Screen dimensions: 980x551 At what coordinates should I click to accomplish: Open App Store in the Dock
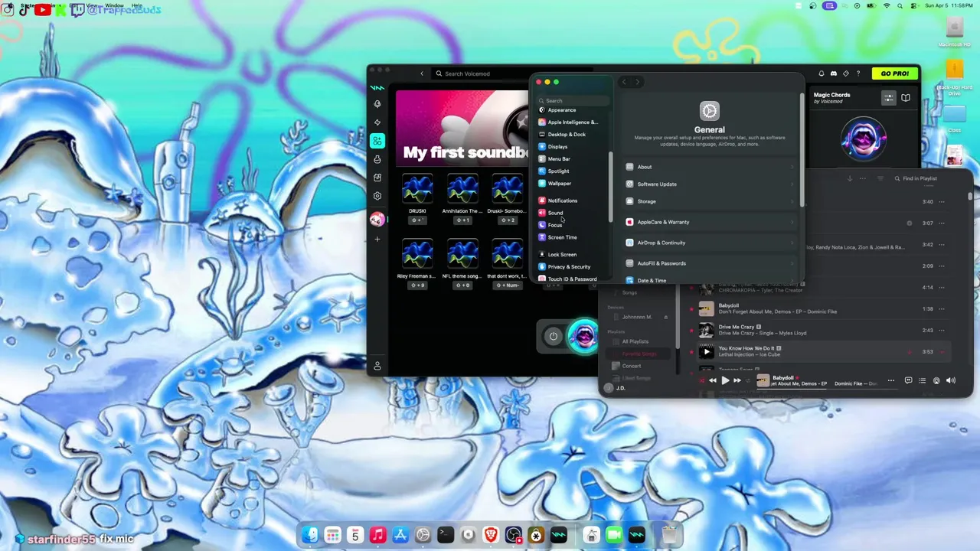click(x=400, y=535)
